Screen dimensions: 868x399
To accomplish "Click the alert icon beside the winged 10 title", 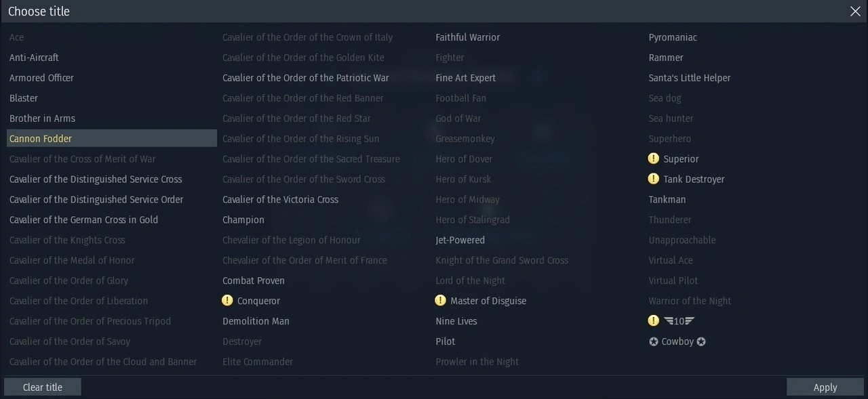I will 654,321.
